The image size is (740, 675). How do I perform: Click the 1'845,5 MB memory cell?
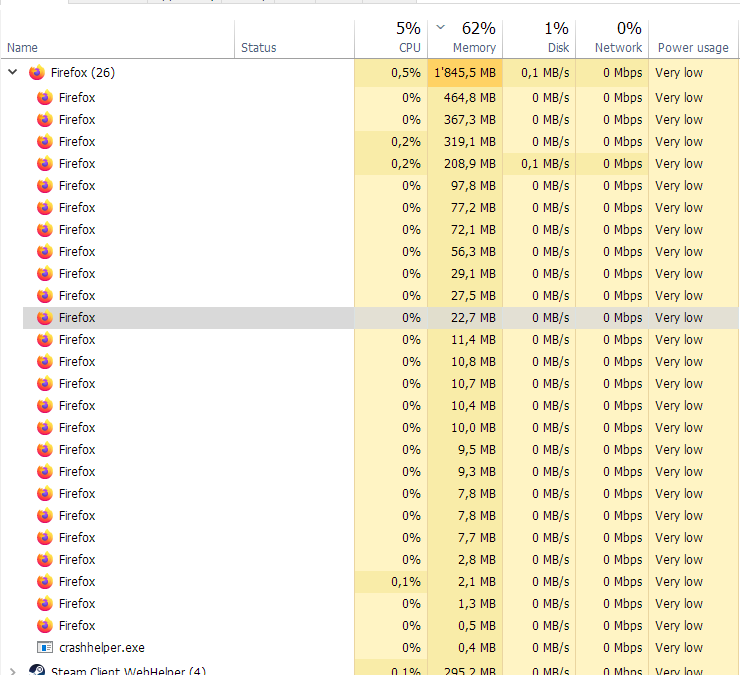pyautogui.click(x=465, y=73)
